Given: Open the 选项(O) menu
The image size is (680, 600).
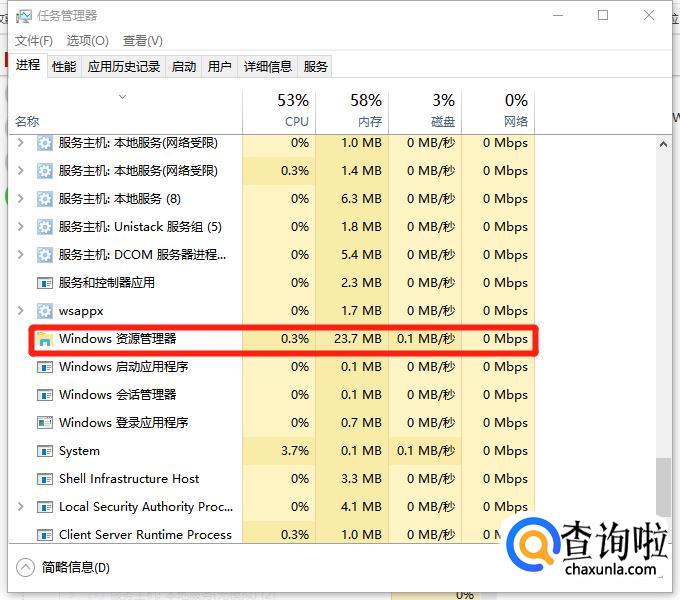Looking at the screenshot, I should 88,41.
